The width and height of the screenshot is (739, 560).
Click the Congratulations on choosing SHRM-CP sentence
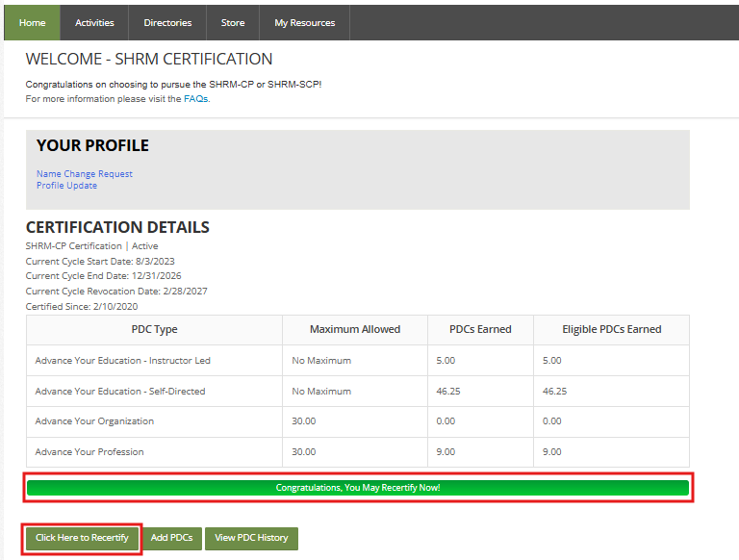[x=173, y=85]
